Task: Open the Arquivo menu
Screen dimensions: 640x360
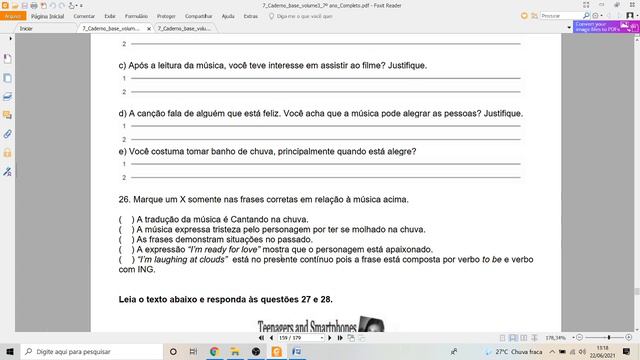Action: pos(13,16)
